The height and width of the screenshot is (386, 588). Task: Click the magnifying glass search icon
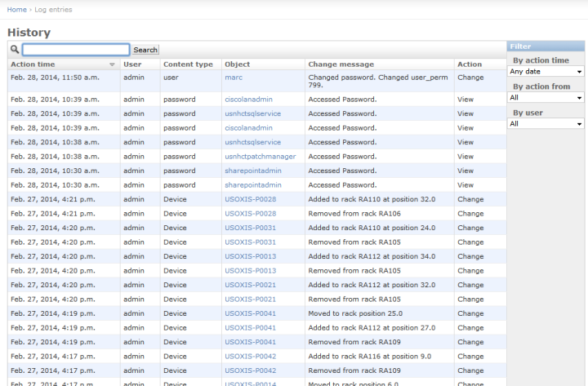point(15,50)
